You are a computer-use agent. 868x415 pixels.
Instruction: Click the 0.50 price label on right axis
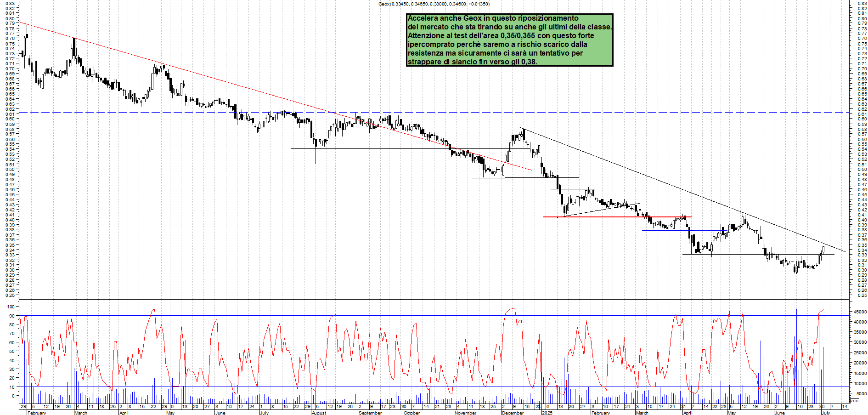coord(862,170)
